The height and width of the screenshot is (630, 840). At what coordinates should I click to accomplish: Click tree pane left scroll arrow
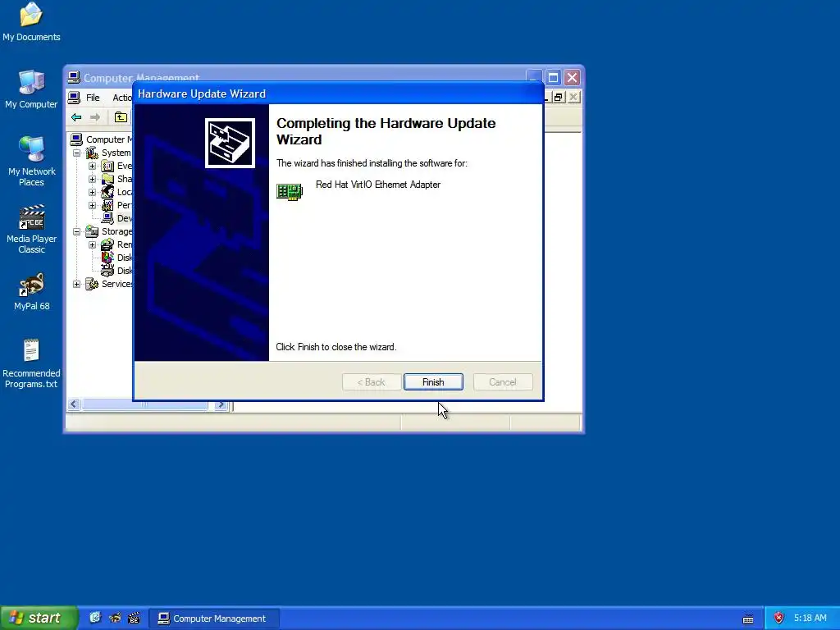[x=74, y=405]
